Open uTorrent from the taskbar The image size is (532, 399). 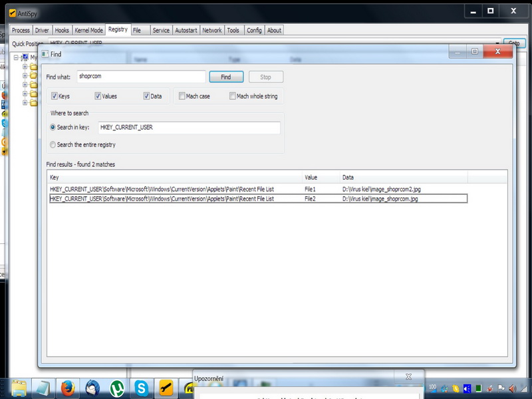tap(118, 387)
